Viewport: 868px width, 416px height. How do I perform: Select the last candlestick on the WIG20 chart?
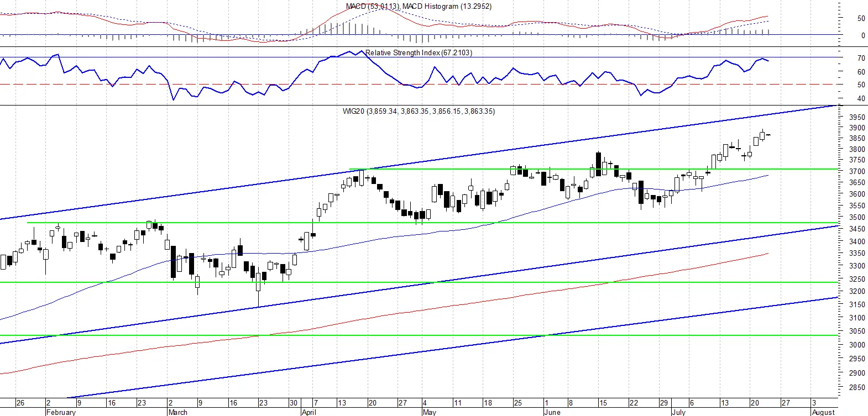click(768, 135)
